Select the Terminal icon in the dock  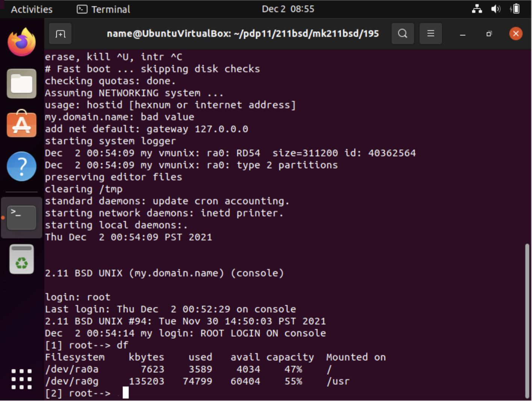pos(22,217)
